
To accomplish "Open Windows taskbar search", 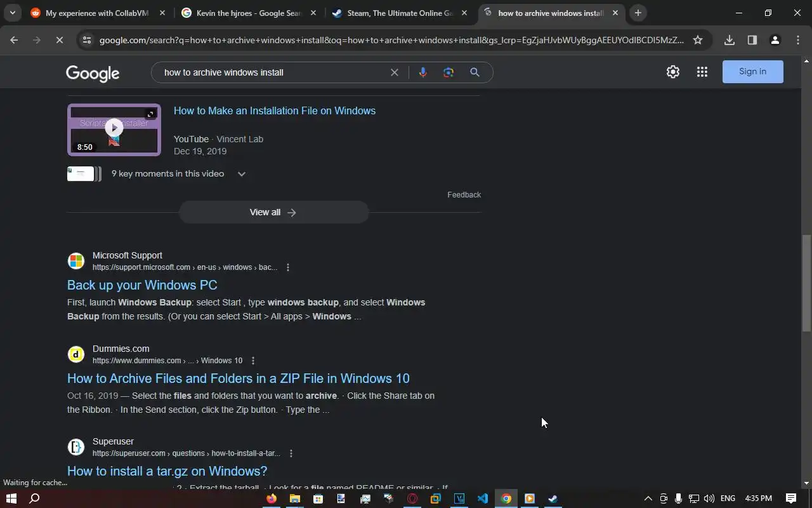I will [35, 498].
